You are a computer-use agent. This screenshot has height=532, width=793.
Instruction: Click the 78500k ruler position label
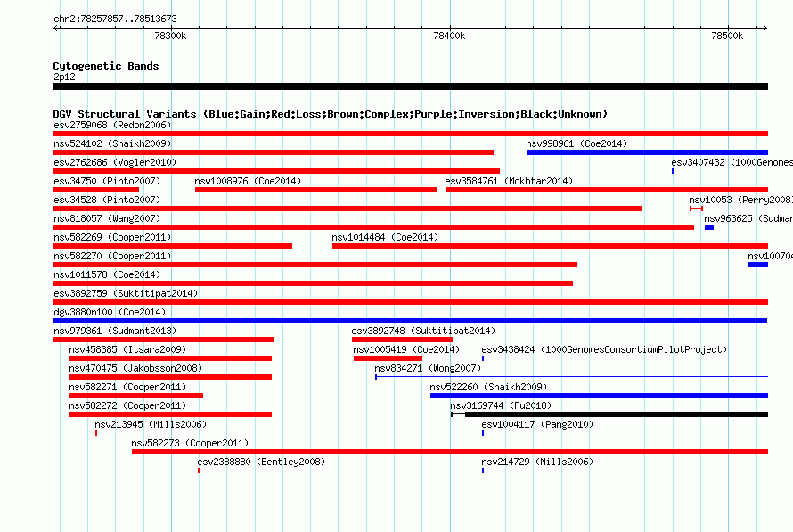click(727, 36)
